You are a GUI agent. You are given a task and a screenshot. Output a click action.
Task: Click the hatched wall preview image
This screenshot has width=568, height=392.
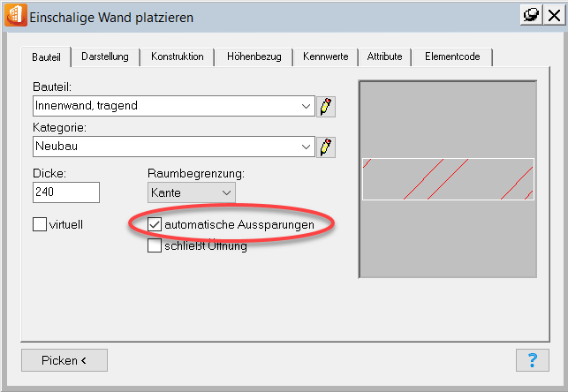[x=448, y=179]
